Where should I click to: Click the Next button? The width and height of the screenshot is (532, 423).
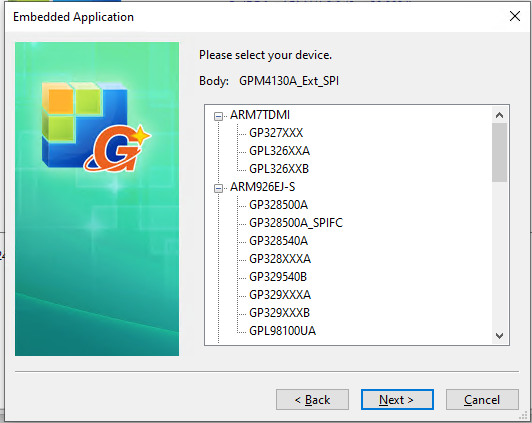(397, 400)
